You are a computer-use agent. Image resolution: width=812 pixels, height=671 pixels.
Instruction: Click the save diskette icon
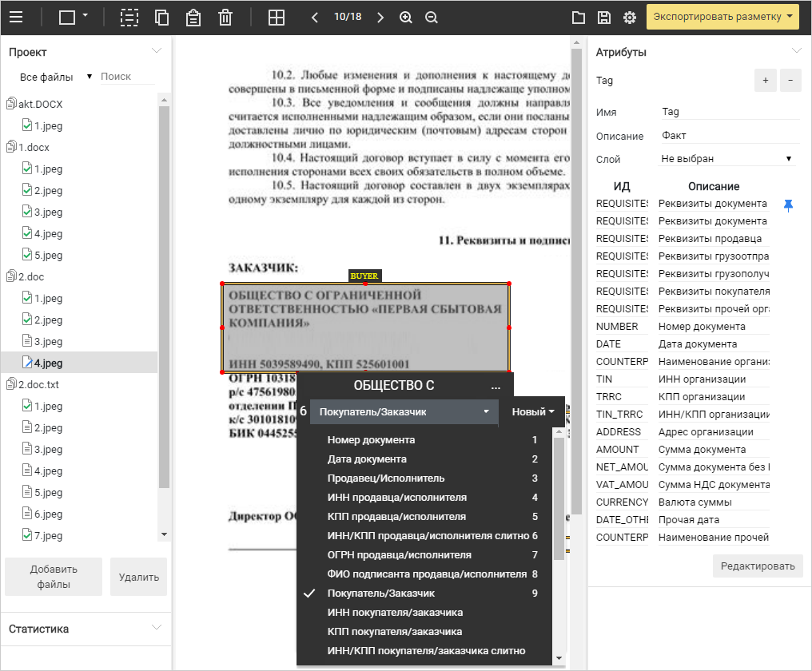pos(604,17)
